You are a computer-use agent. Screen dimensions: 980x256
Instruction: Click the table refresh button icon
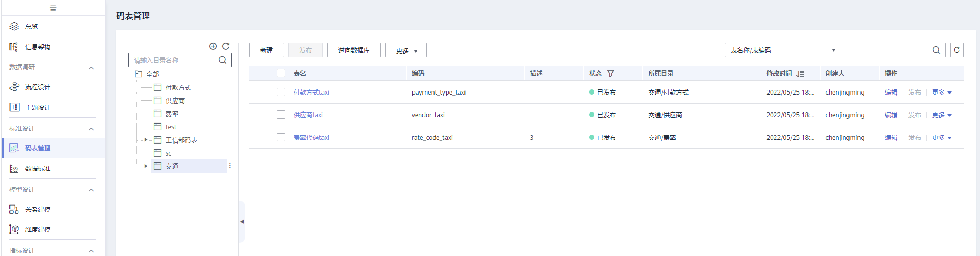(x=957, y=50)
